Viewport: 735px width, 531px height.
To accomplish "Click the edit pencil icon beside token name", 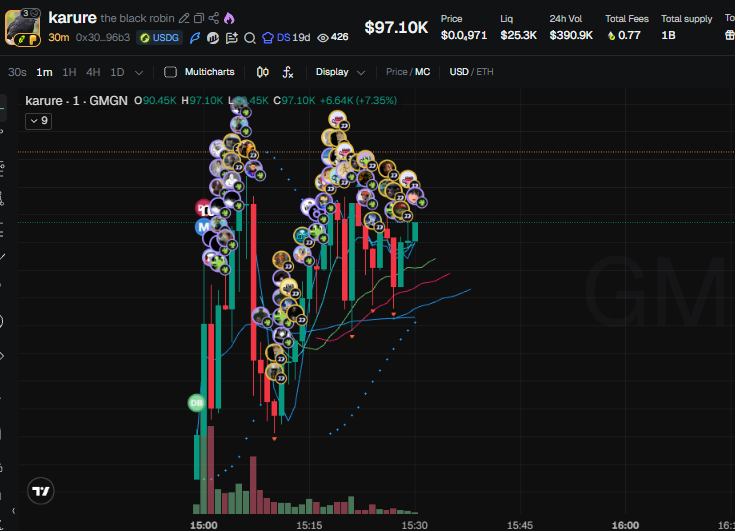I will [184, 18].
